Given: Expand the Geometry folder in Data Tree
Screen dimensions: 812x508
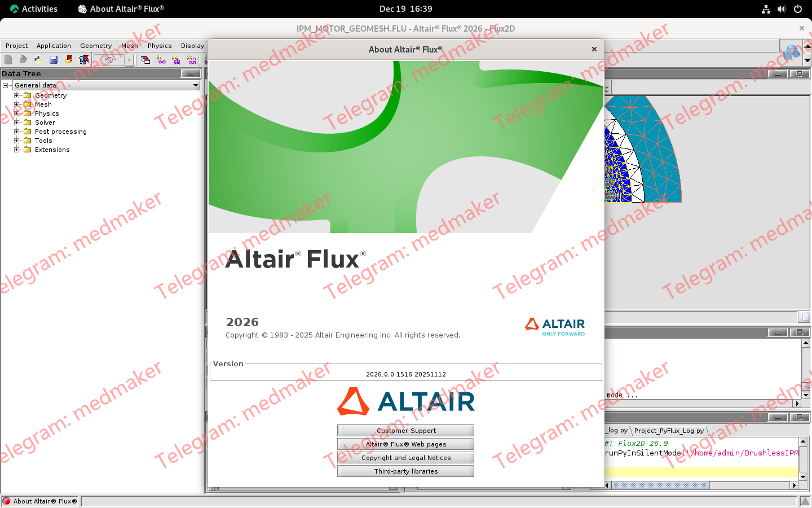Looking at the screenshot, I should click(x=16, y=95).
